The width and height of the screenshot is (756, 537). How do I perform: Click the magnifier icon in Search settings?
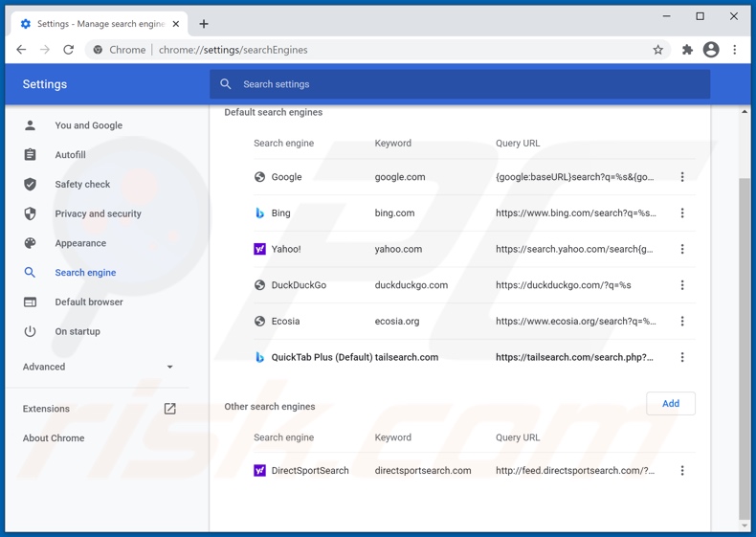225,84
